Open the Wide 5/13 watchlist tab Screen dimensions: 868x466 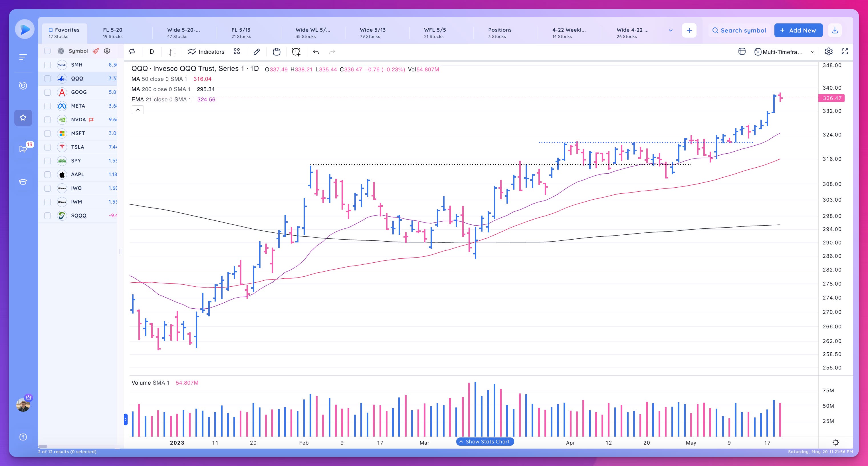coord(373,33)
